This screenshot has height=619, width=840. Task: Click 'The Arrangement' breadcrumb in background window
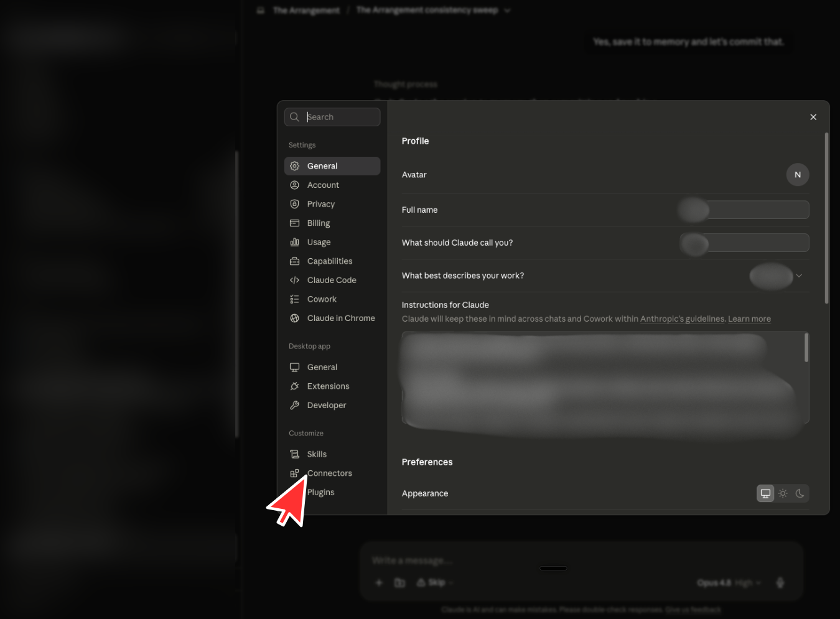tap(306, 11)
